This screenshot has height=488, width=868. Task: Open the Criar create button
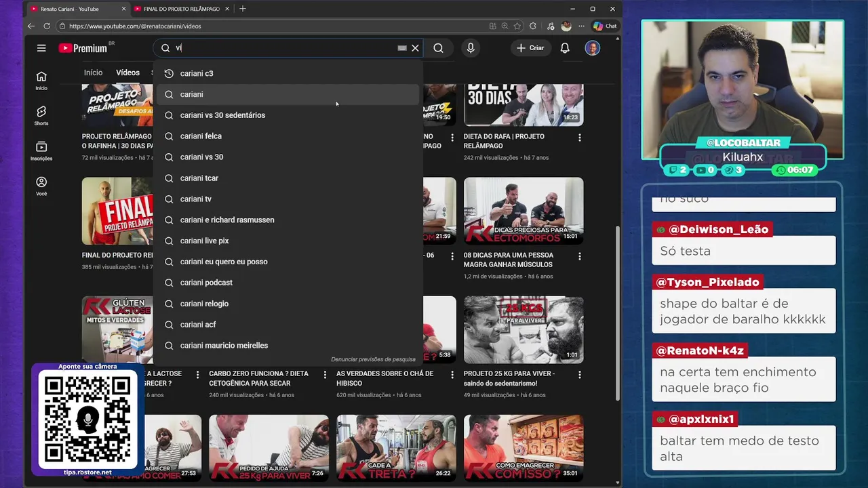530,48
